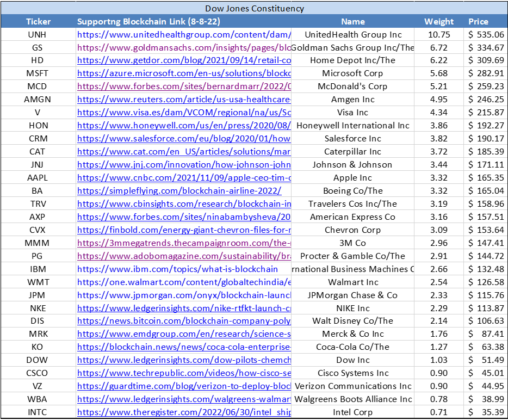Select the Boeing Co/The name cell
This screenshot has height=420, width=508.
click(x=353, y=190)
